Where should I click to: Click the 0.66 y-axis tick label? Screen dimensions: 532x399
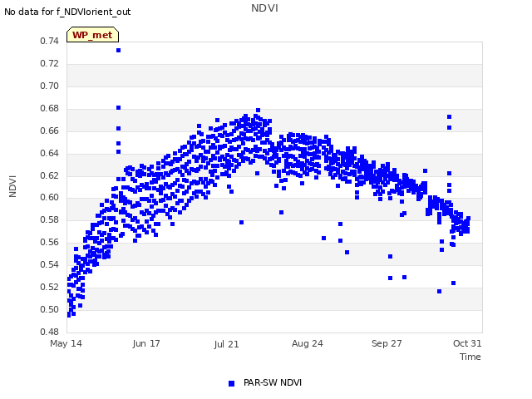click(x=49, y=131)
